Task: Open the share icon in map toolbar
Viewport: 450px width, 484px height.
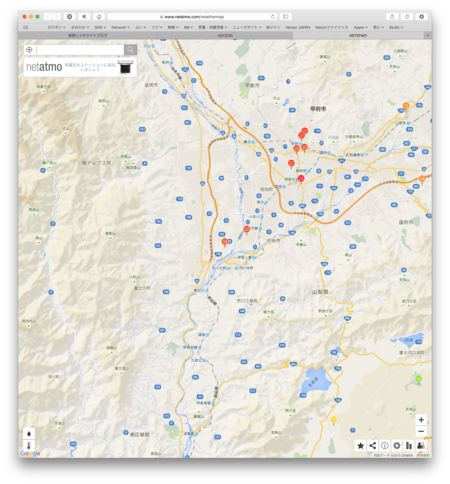Action: tap(373, 446)
